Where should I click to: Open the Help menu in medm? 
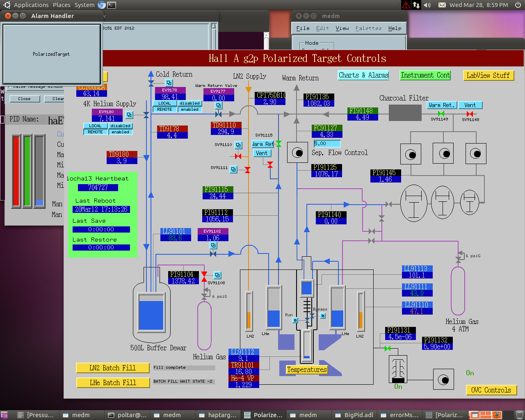(395, 28)
